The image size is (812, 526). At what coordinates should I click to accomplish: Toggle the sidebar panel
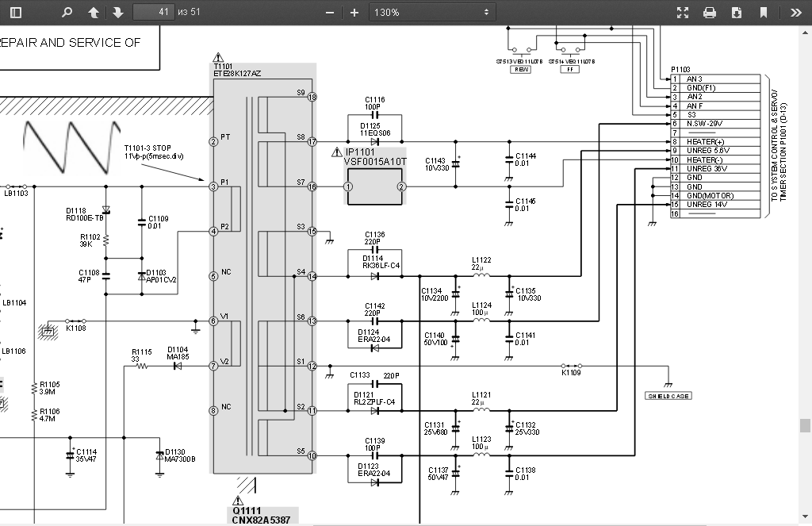[x=16, y=13]
